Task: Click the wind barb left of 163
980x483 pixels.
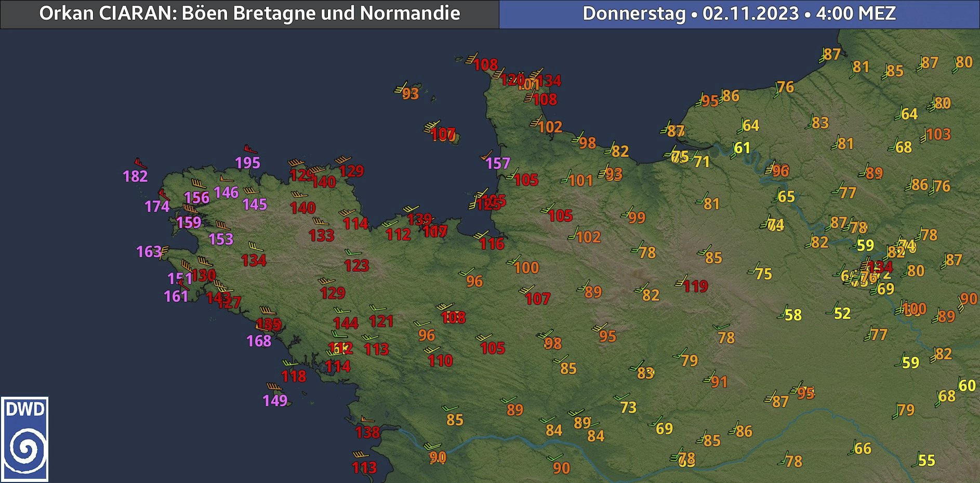Action: (x=164, y=252)
